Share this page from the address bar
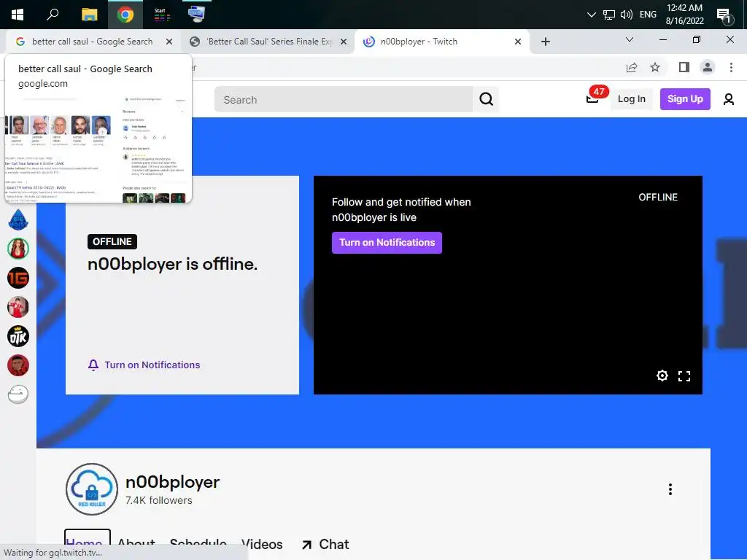This screenshot has height=560, width=747. pos(632,68)
